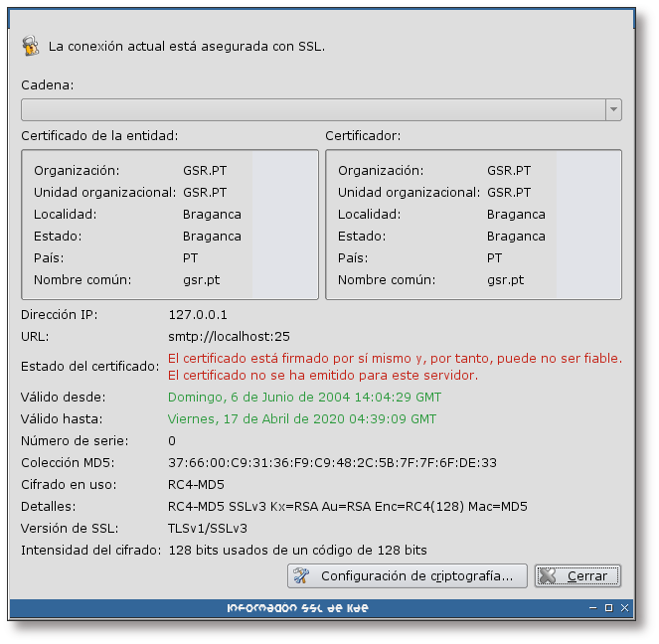Click the X icon on Cerrar button
This screenshot has height=644, width=659.
click(550, 575)
